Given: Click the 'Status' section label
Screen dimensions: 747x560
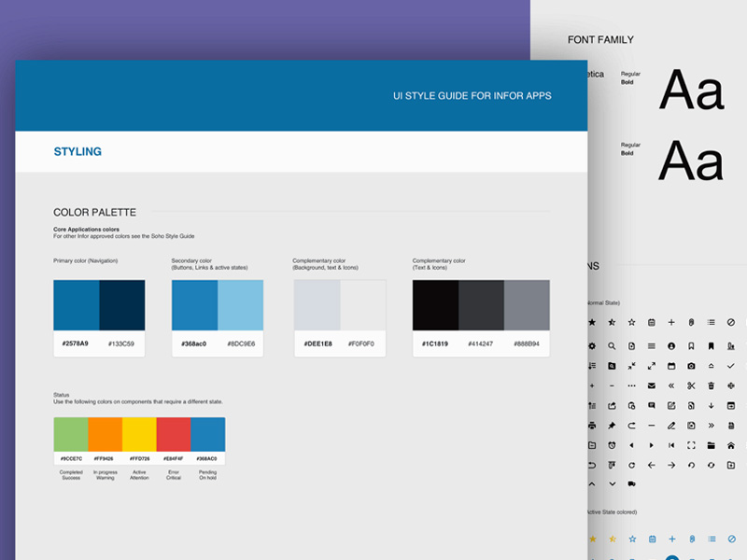Looking at the screenshot, I should point(62,395).
